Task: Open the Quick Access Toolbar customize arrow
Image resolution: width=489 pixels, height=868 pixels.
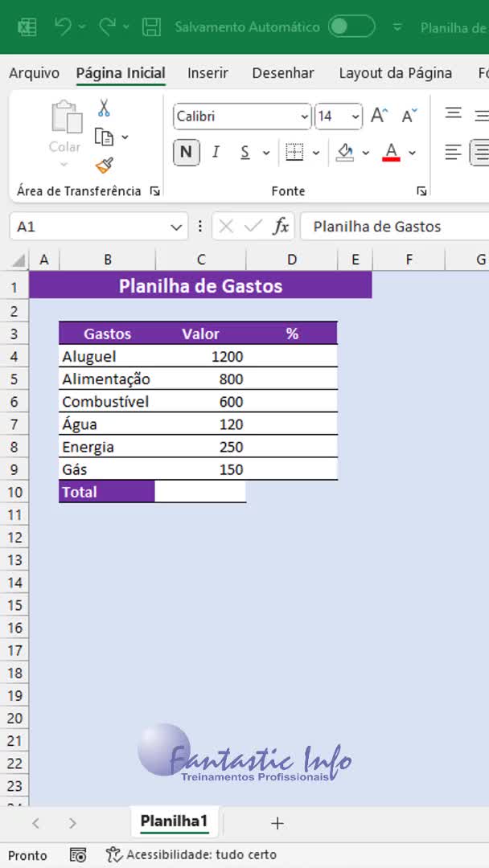Action: 397,27
